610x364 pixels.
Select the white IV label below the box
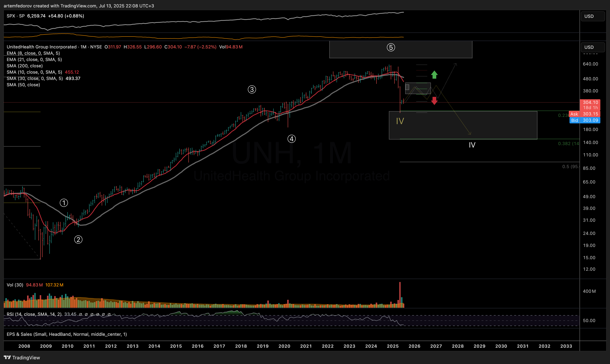(x=472, y=145)
